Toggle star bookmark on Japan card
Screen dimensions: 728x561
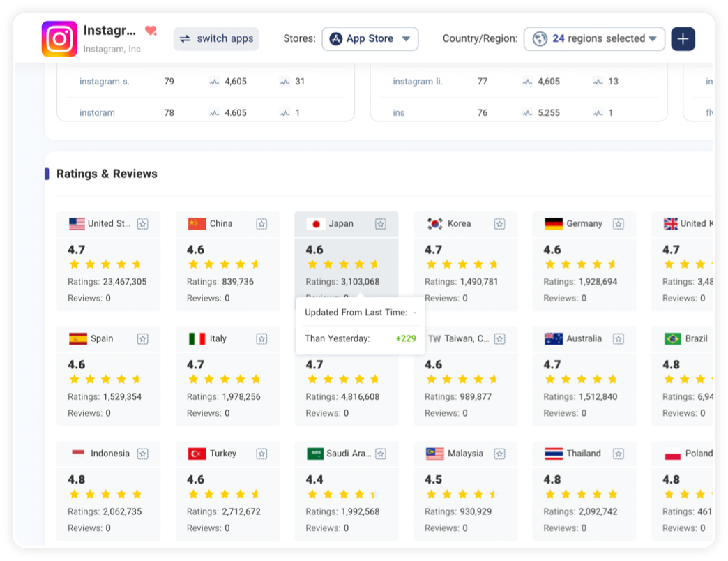coord(380,224)
